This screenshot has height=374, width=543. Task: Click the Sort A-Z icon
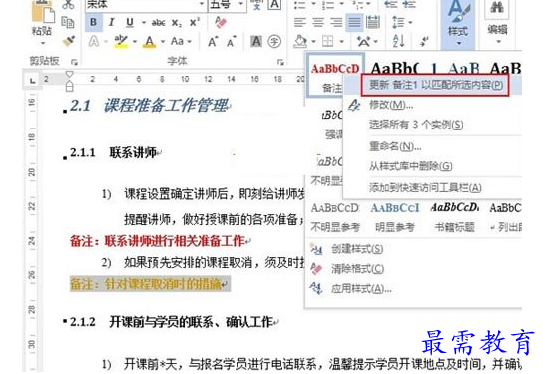click(398, 42)
